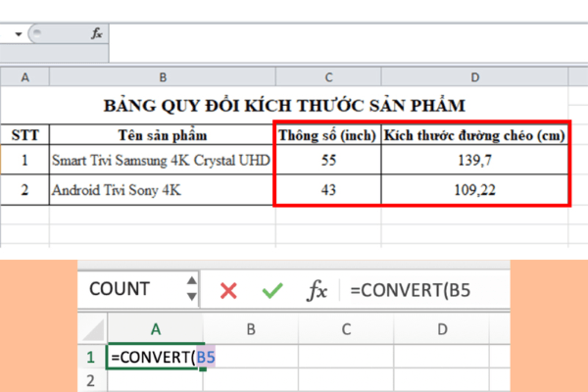Image resolution: width=588 pixels, height=392 pixels.
Task: Click the Tên sản phẩm header cell
Action: point(163,135)
